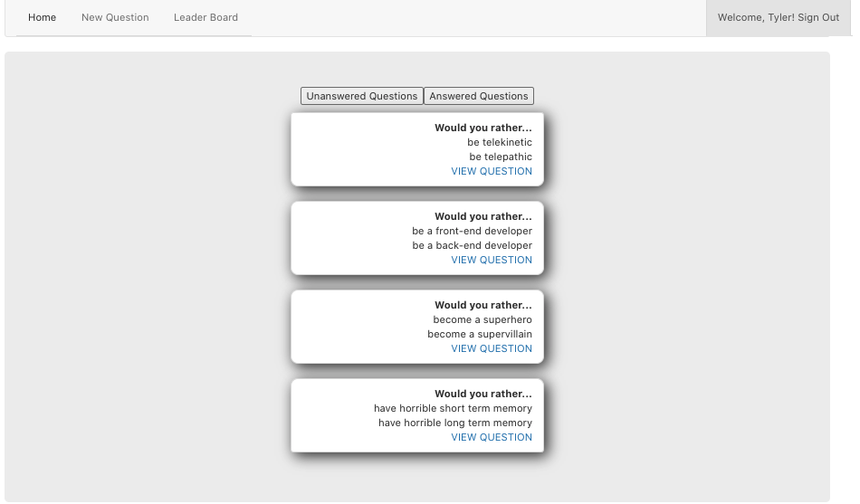Open the Home nav tab
Image resolution: width=860 pixels, height=504 pixels.
click(x=42, y=17)
